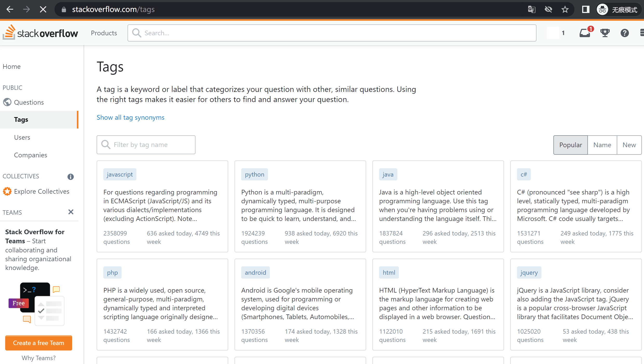Open the inbox notifications icon
The image size is (644, 364).
tap(585, 33)
